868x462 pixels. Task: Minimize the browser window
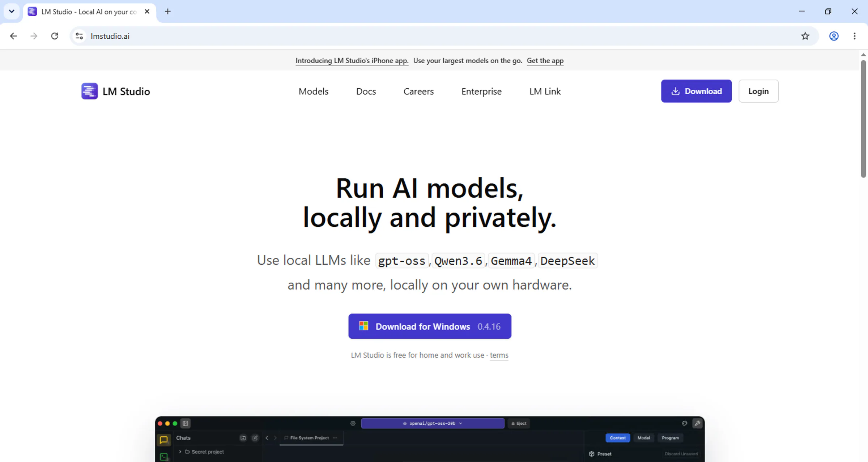tap(802, 11)
